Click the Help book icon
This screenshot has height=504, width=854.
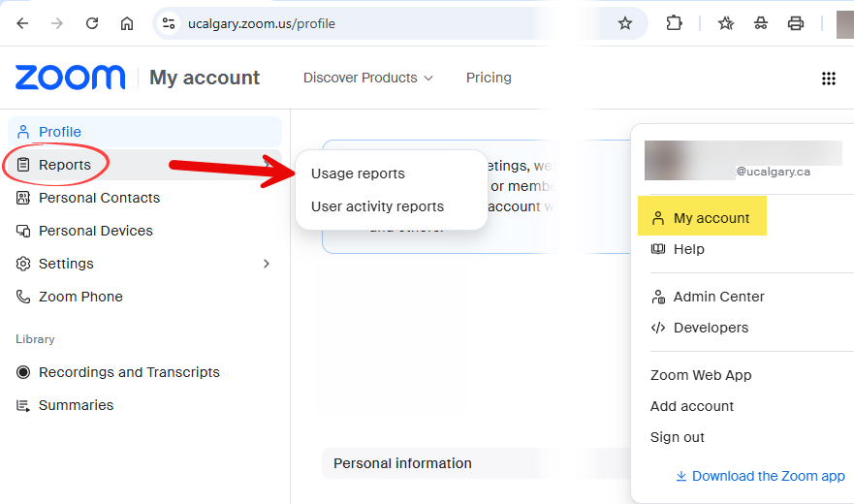[x=658, y=249]
